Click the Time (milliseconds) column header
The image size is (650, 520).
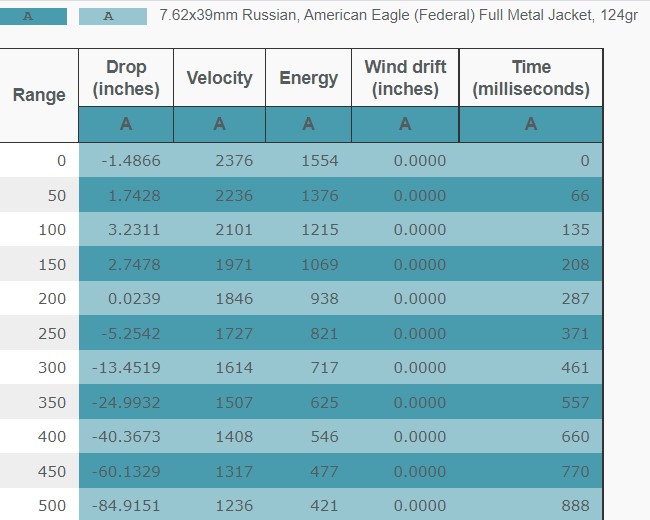pyautogui.click(x=531, y=78)
